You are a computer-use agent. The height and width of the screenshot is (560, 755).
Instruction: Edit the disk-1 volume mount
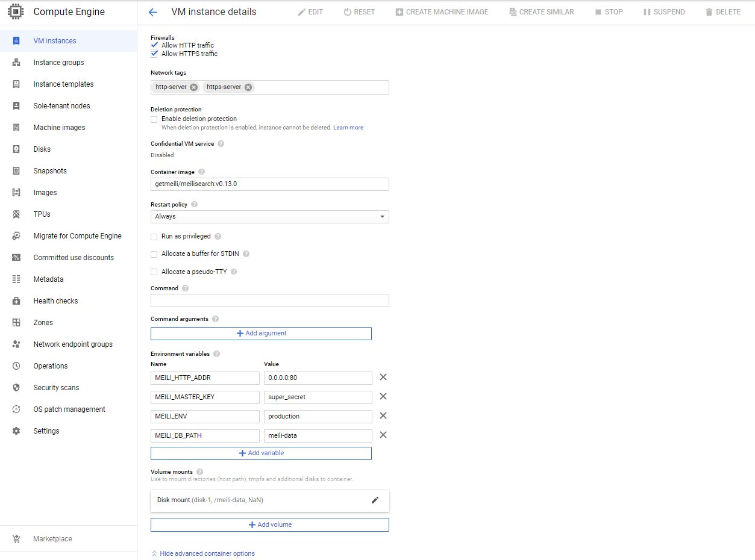[375, 500]
